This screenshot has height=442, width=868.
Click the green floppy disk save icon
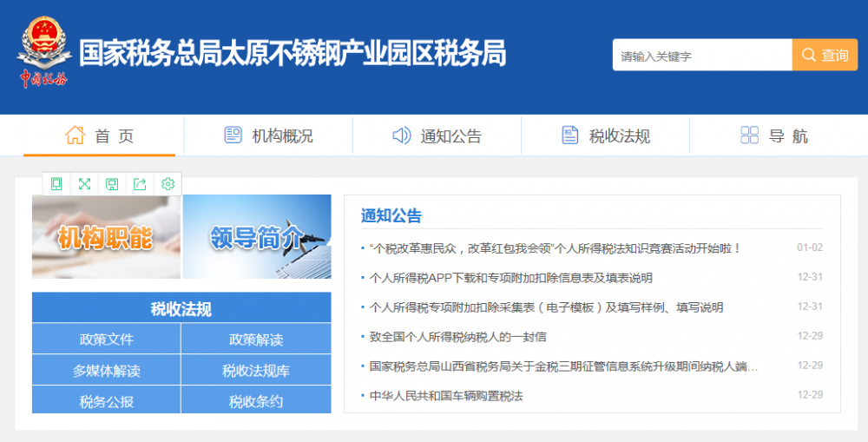coord(112,183)
